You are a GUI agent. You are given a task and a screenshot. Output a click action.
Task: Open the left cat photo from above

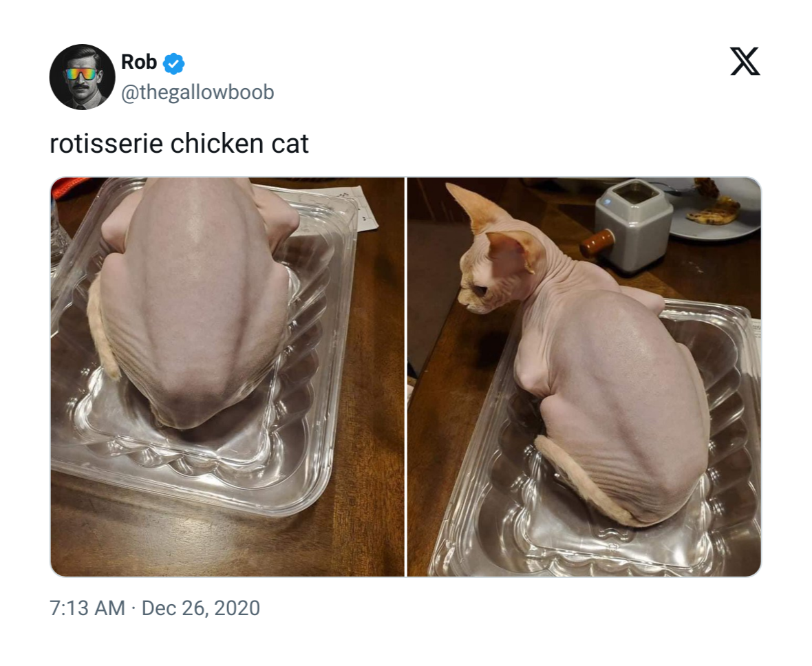click(x=227, y=376)
